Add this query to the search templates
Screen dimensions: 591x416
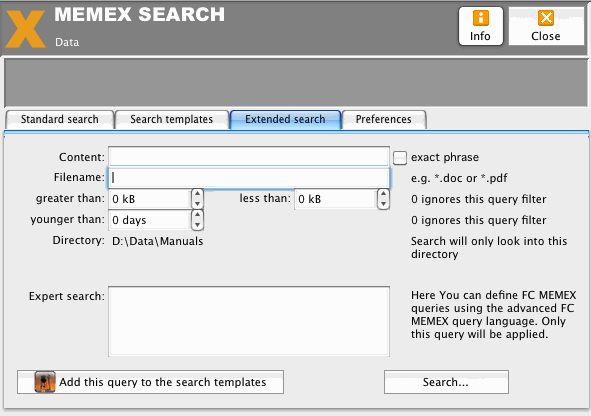pyautogui.click(x=150, y=382)
